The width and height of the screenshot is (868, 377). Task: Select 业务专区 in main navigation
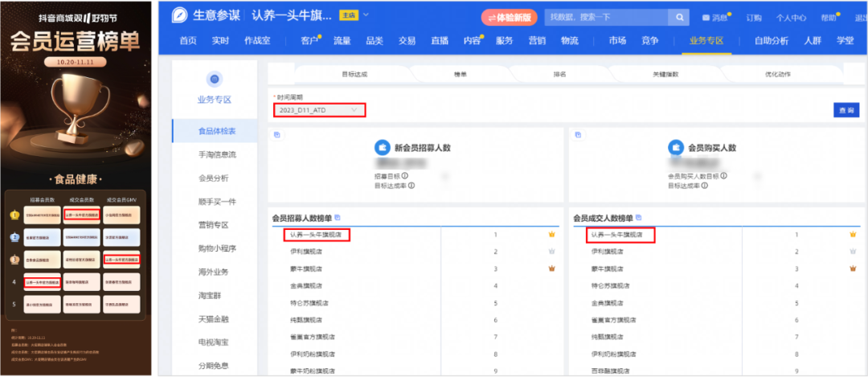(706, 40)
